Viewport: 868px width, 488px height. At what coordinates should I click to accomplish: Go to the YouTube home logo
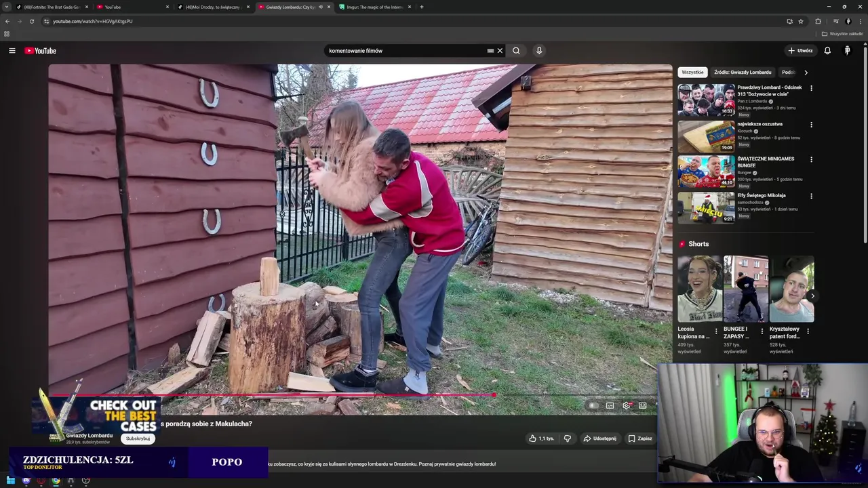point(40,51)
